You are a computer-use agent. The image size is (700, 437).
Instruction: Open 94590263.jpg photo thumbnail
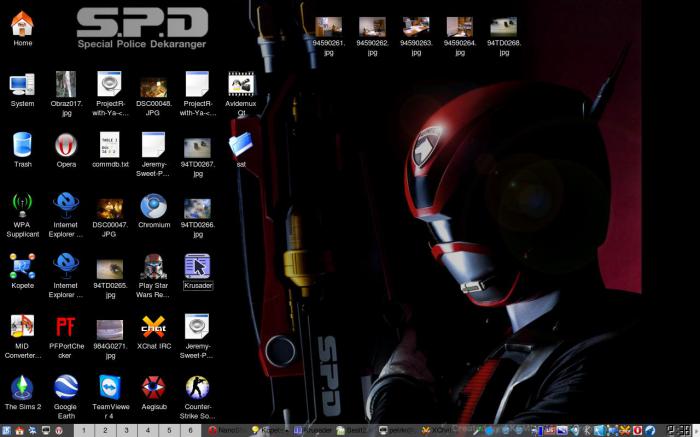click(416, 36)
